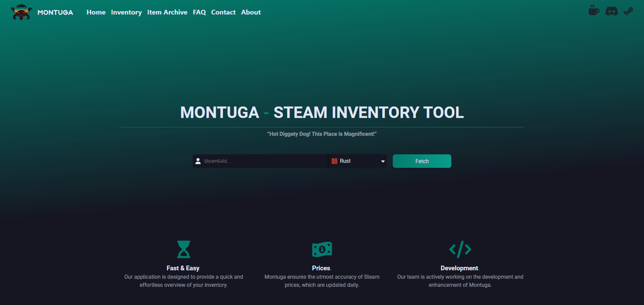Open the coffee cup donation icon
Image resolution: width=644 pixels, height=305 pixels.
pyautogui.click(x=593, y=10)
